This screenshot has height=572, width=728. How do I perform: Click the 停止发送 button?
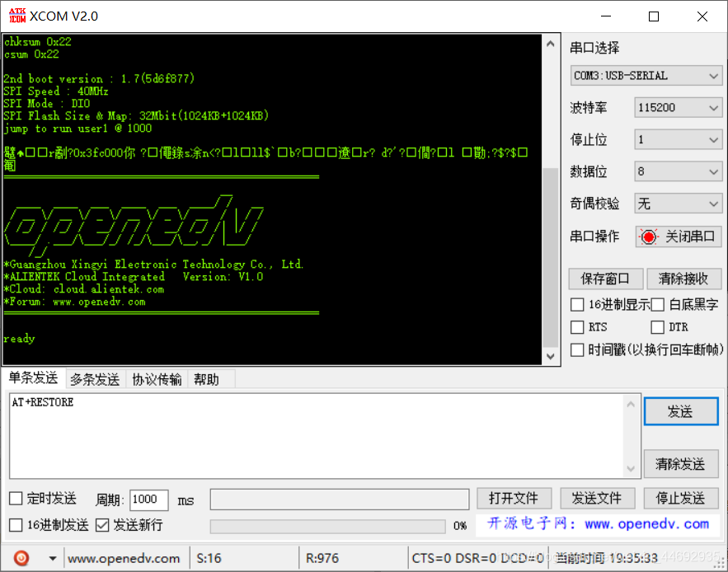[x=681, y=499]
